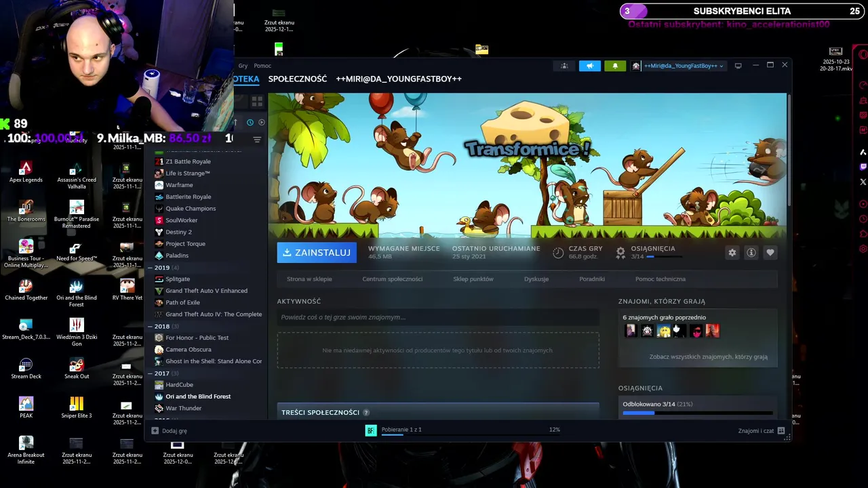
Task: Click Zobacz wszystkich znajomych link
Action: (708, 357)
